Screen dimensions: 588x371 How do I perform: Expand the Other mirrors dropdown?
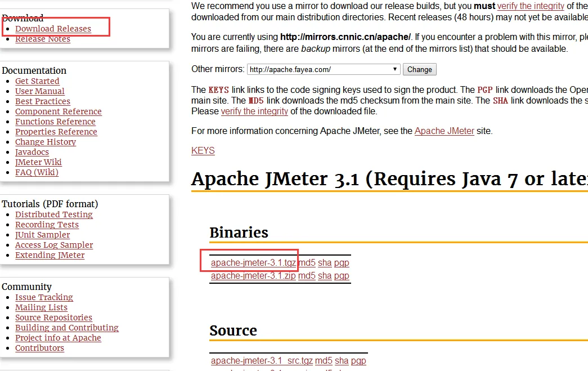[x=324, y=69]
